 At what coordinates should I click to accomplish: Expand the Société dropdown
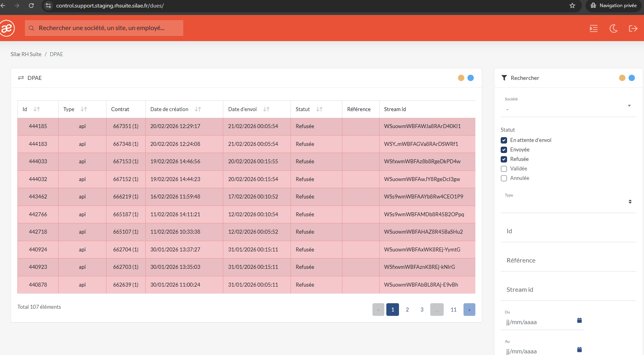point(629,106)
